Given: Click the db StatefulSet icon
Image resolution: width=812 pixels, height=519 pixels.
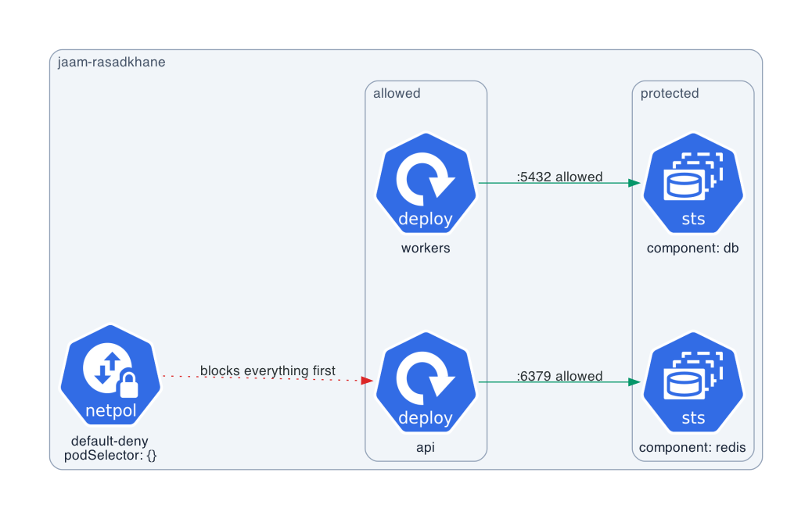Looking at the screenshot, I should [x=693, y=183].
